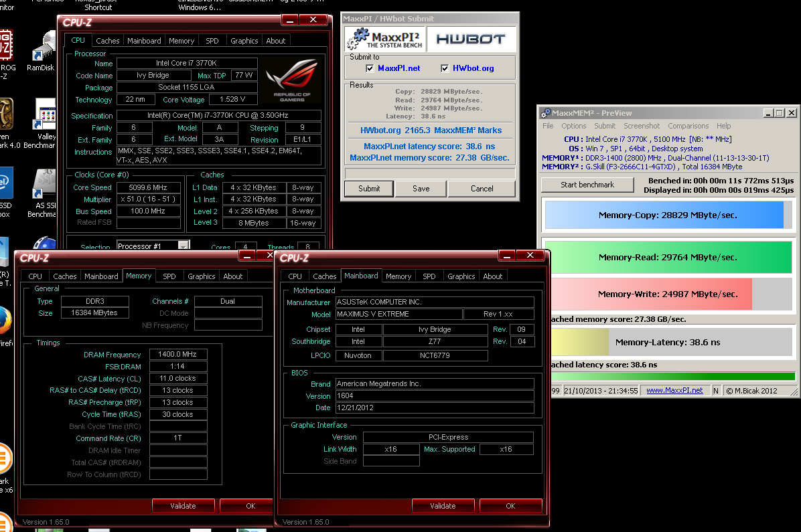The image size is (801, 532).
Task: Click the MaxxMEM² PreView title bar icon
Action: [546, 113]
